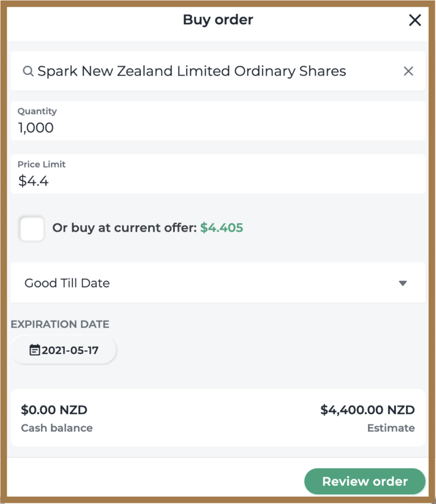
Task: Click the Estimate value $4,400.00 NZD
Action: (x=371, y=409)
